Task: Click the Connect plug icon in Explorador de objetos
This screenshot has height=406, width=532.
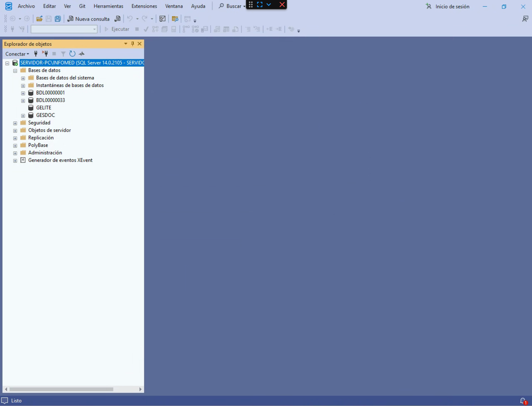Action: coord(35,53)
